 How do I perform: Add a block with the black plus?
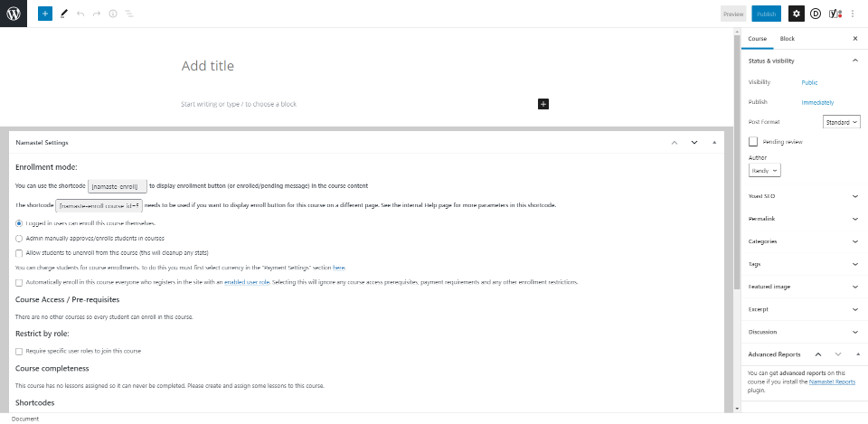point(543,104)
